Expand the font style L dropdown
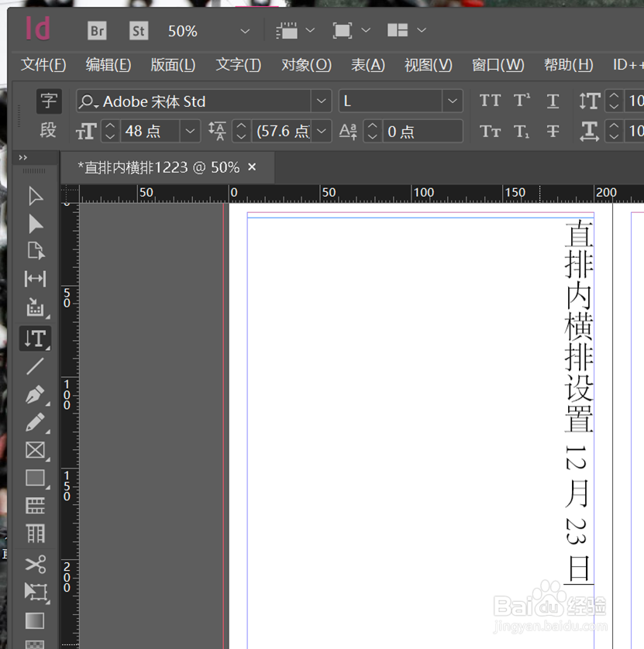 [453, 101]
